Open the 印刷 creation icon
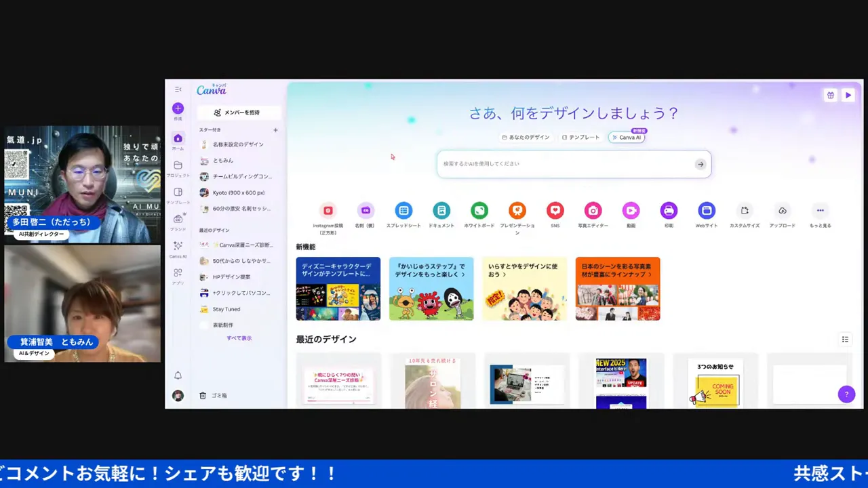Image resolution: width=868 pixels, height=488 pixels. click(669, 211)
